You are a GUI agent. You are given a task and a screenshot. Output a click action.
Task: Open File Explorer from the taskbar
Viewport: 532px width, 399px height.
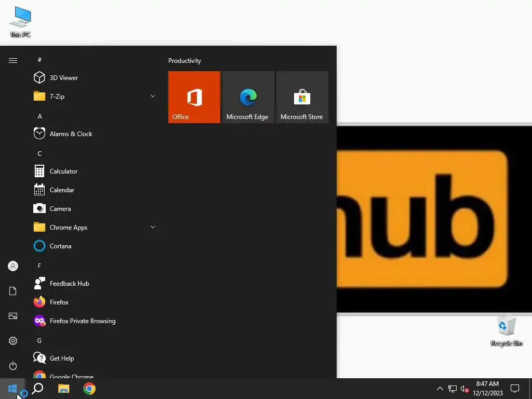pyautogui.click(x=63, y=389)
